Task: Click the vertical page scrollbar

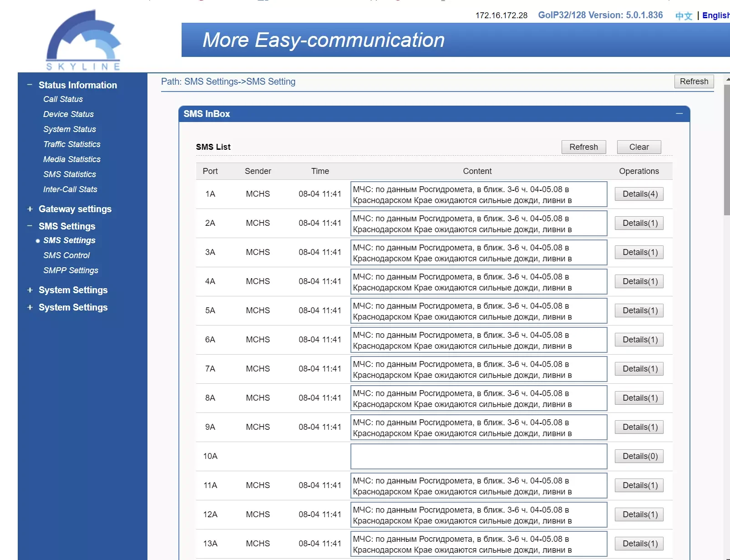Action: 726,150
